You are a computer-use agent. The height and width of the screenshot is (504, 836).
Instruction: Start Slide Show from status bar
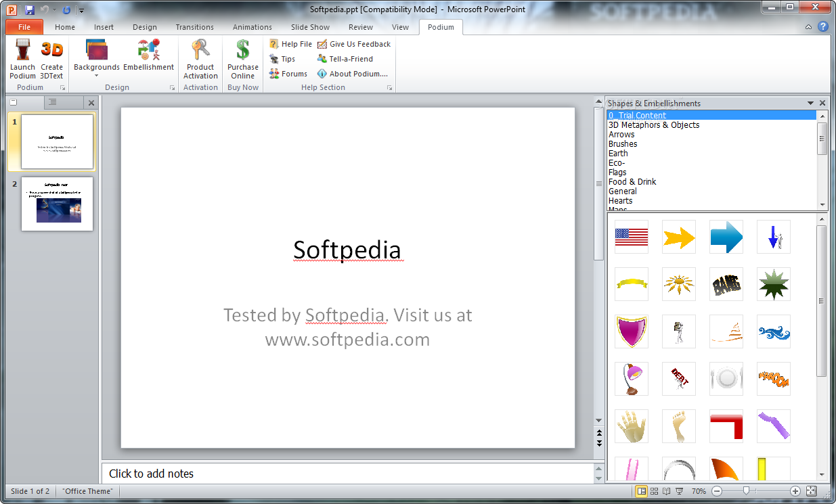(x=679, y=491)
